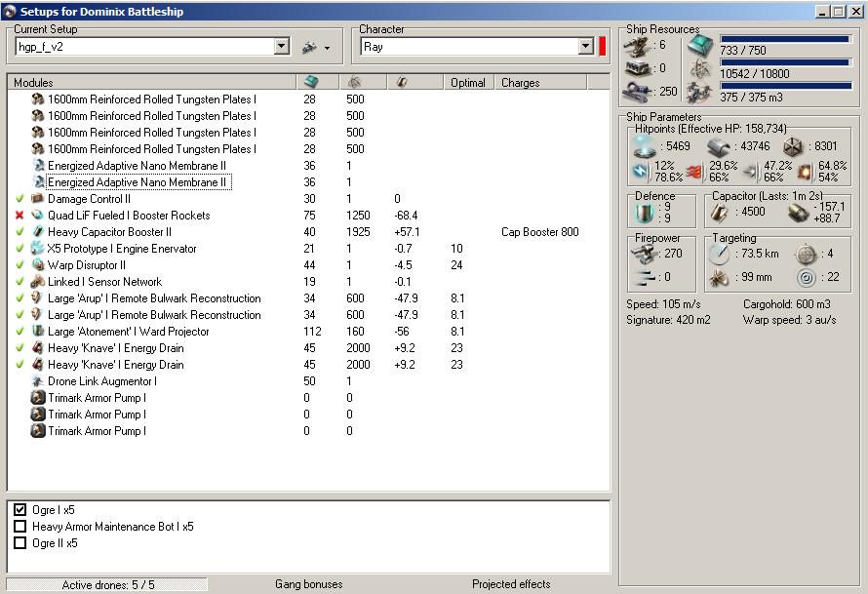This screenshot has height=594, width=868.
Task: Click the red character skill indicator
Action: (603, 47)
